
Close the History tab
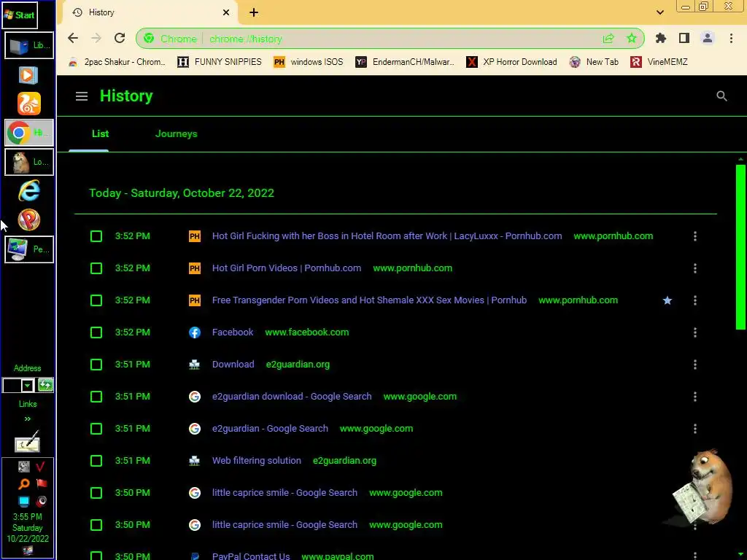[x=226, y=12]
